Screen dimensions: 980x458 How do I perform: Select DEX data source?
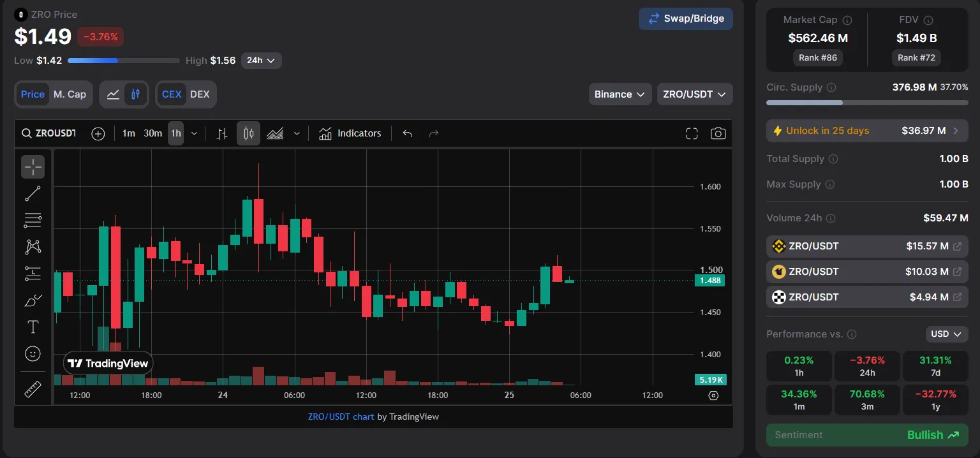[200, 94]
